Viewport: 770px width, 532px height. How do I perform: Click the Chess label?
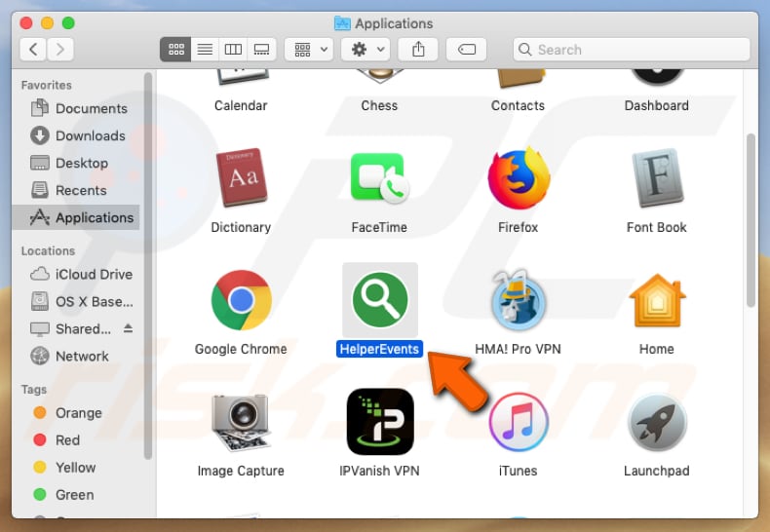pyautogui.click(x=379, y=105)
